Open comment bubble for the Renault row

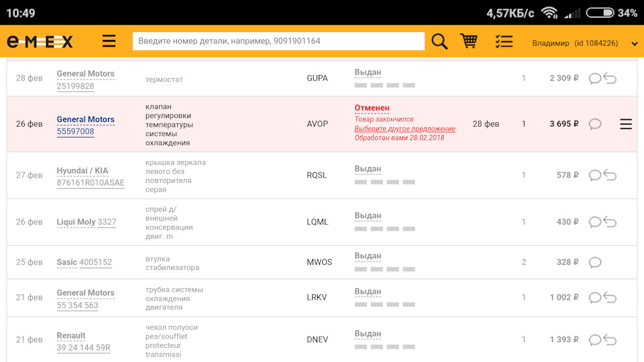(595, 340)
